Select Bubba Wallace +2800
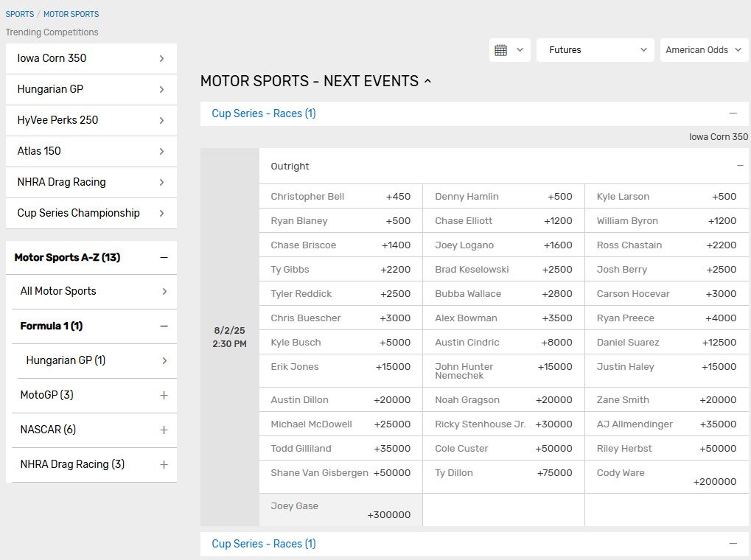Image resolution: width=751 pixels, height=560 pixels. click(503, 294)
